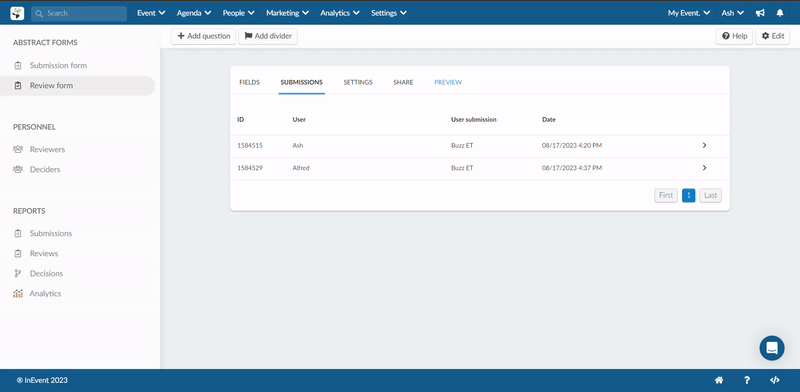Click the announcements megaphone icon
Image resolution: width=800 pixels, height=392 pixels.
pyautogui.click(x=760, y=13)
